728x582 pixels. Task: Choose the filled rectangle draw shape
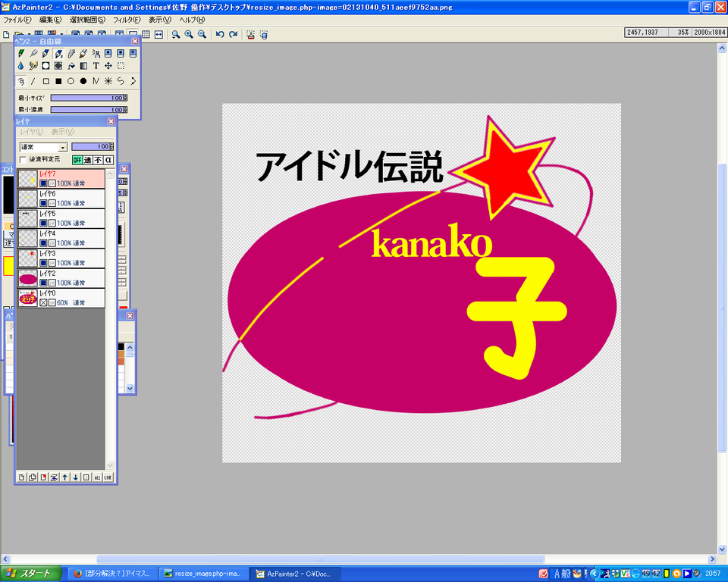(58, 81)
